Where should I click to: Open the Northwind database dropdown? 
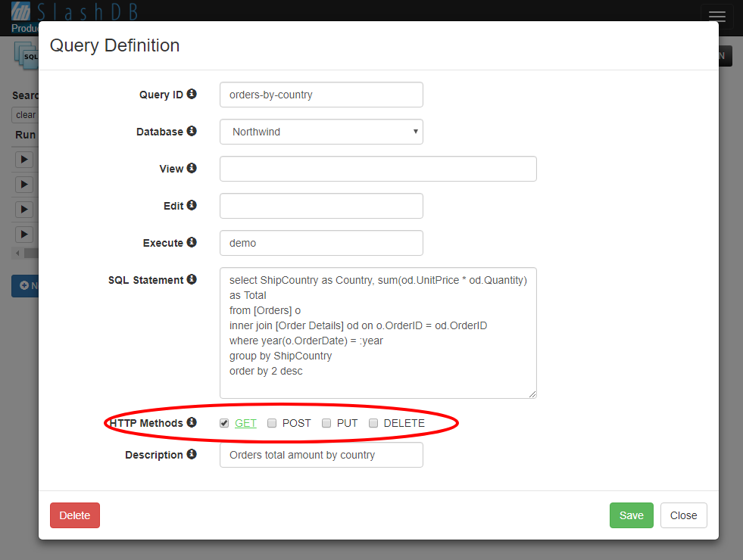pyautogui.click(x=321, y=132)
